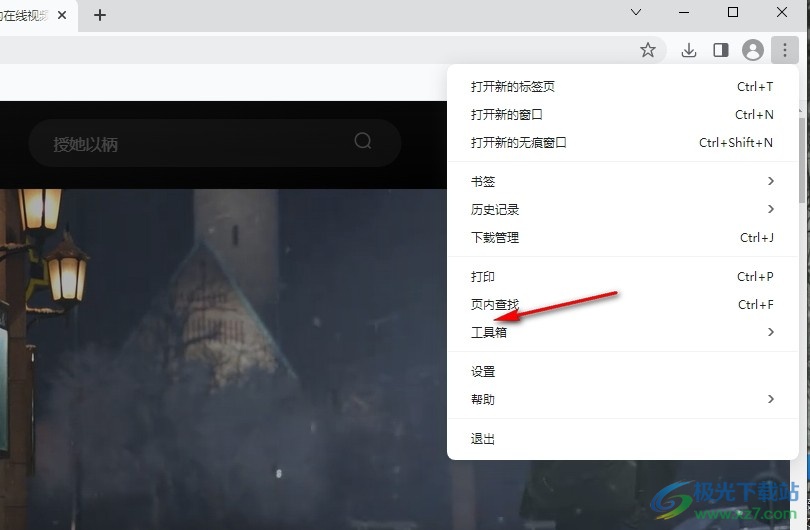The image size is (810, 530).
Task: Open the user profile avatar
Action: 753,50
